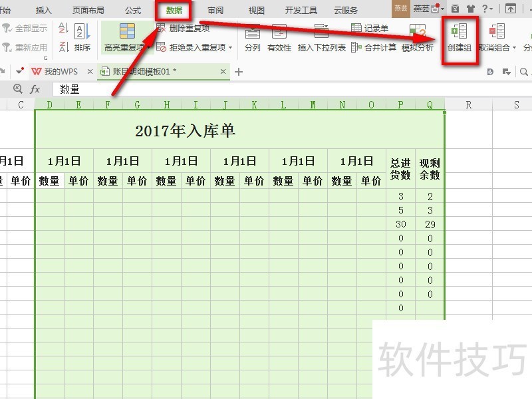Click the 数量 cell under column D
Screen dimensions: 532x399
click(49, 181)
